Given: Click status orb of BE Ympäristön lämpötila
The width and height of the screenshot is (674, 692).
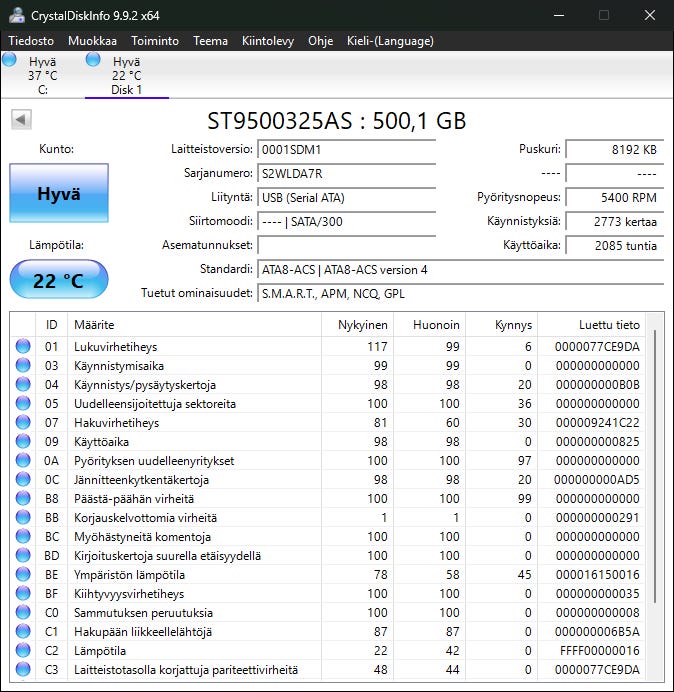Looking at the screenshot, I should click(23, 575).
